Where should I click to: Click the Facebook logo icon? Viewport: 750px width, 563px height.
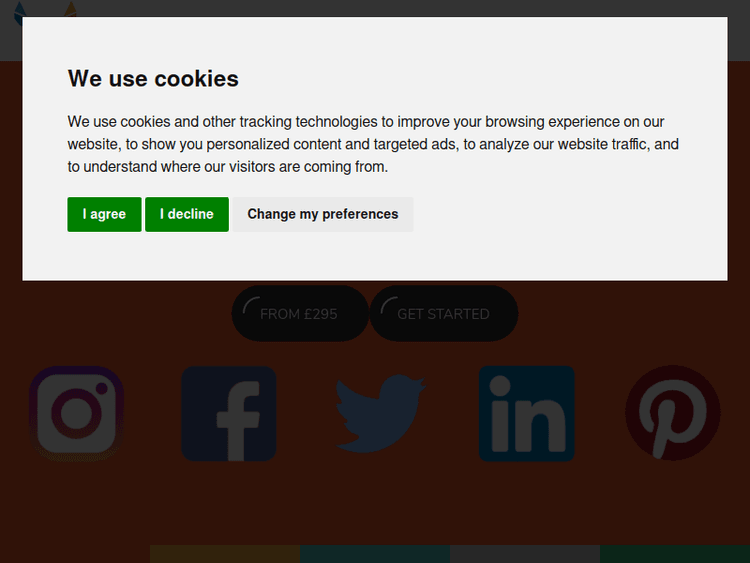tap(228, 413)
